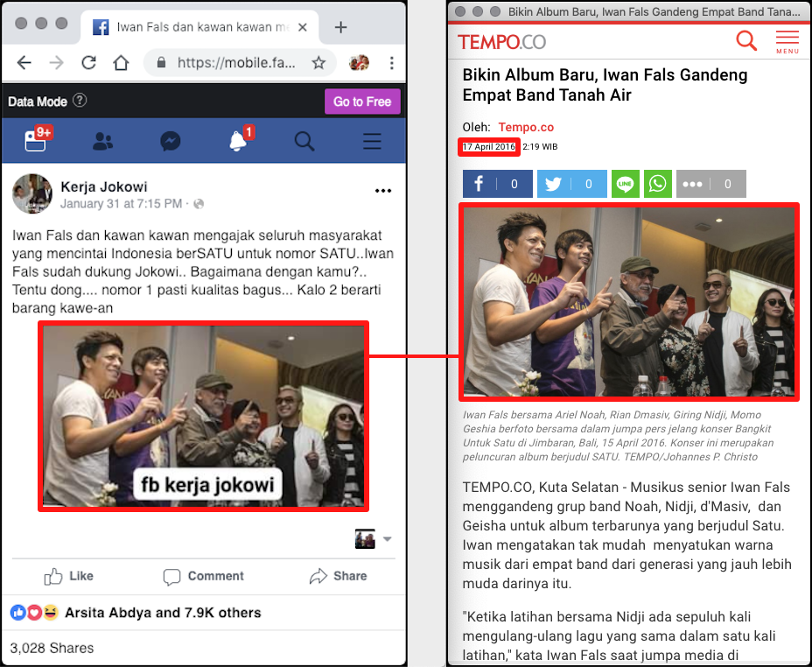Share article via WhatsApp icon
The image size is (812, 667).
[x=657, y=184]
